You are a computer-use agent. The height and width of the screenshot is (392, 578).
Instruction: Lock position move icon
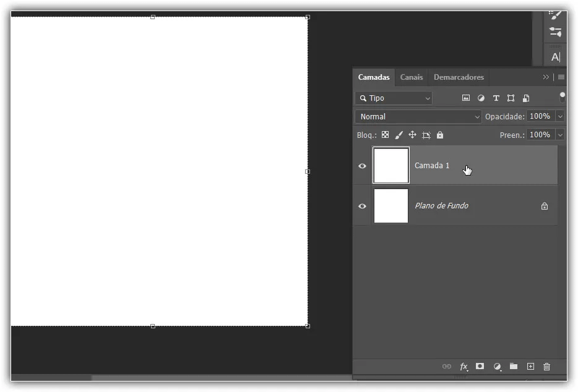click(413, 135)
